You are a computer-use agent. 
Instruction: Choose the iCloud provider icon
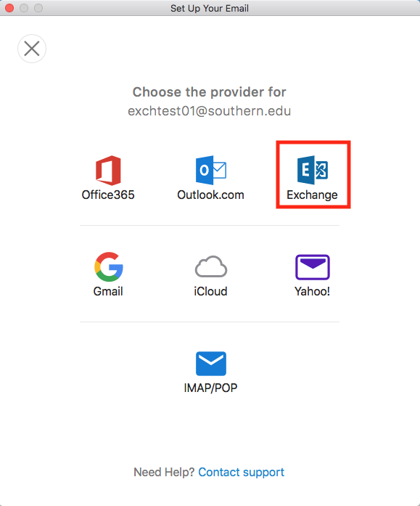pyautogui.click(x=211, y=266)
